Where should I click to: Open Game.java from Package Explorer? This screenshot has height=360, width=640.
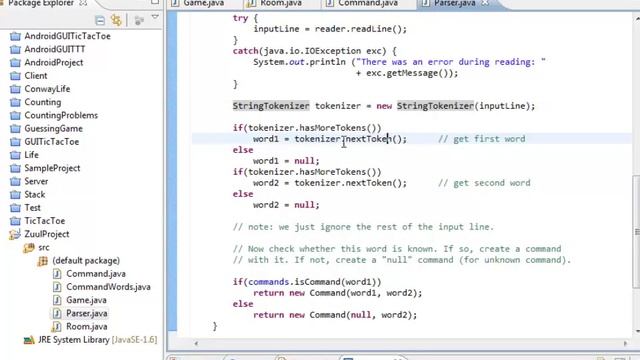click(87, 300)
